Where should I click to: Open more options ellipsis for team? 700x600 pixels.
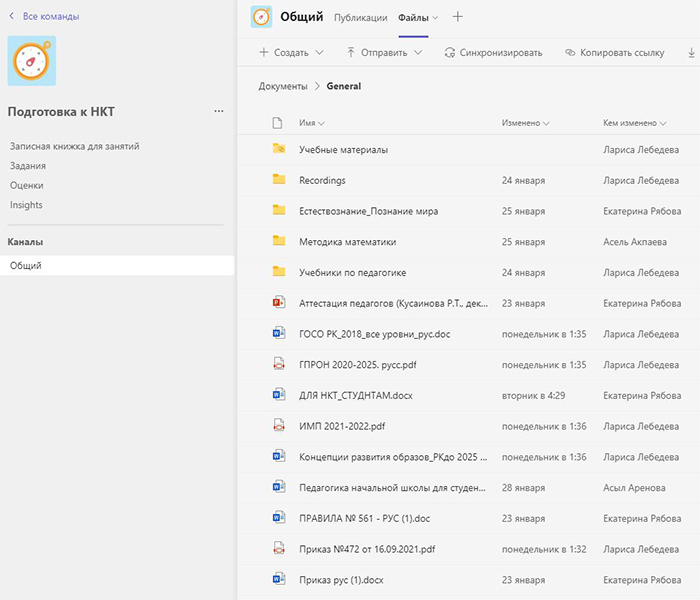(219, 111)
